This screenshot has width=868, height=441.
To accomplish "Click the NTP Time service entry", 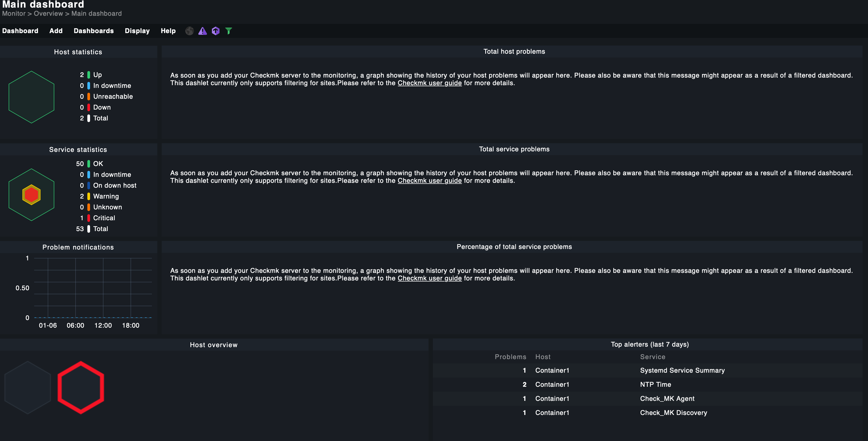I will pos(655,384).
